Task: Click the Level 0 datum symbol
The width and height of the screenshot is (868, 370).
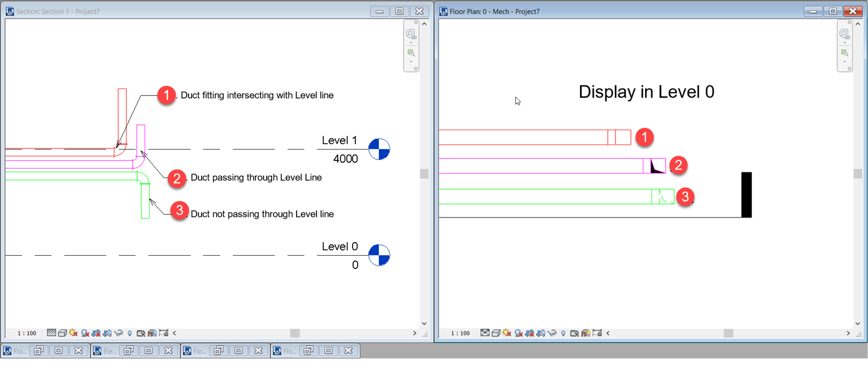Action: 379,256
